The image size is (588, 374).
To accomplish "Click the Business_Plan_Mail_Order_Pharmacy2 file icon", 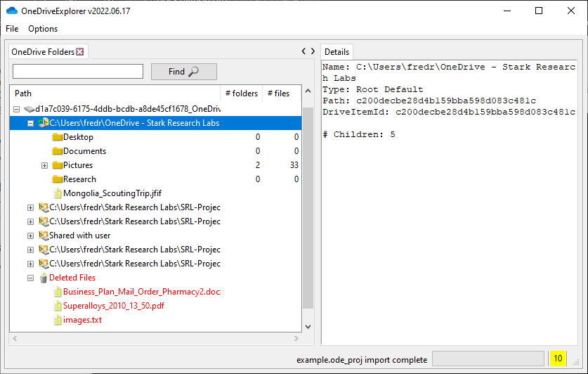I will click(x=58, y=292).
